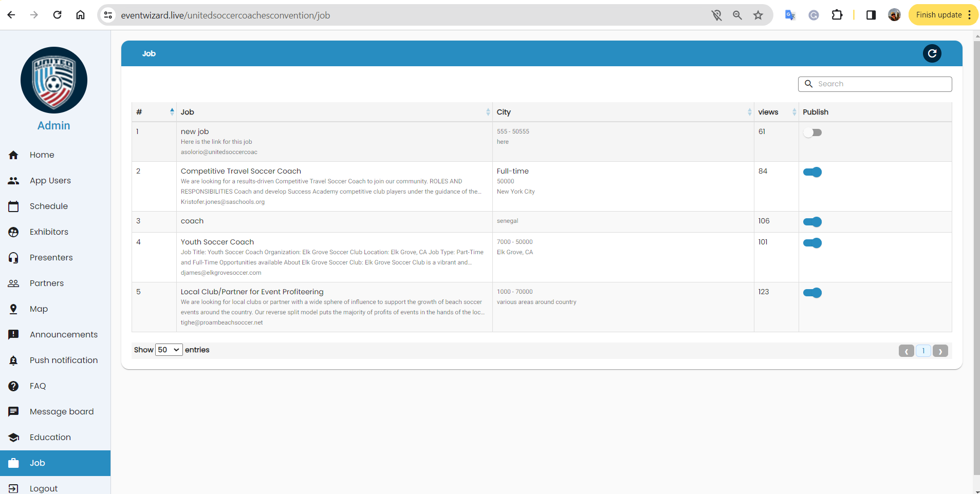
Task: Click the Education graduation cap icon
Action: 14,438
